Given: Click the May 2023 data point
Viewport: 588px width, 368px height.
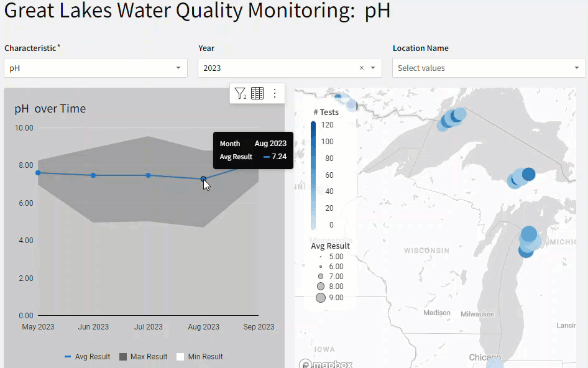Looking at the screenshot, I should pos(38,173).
